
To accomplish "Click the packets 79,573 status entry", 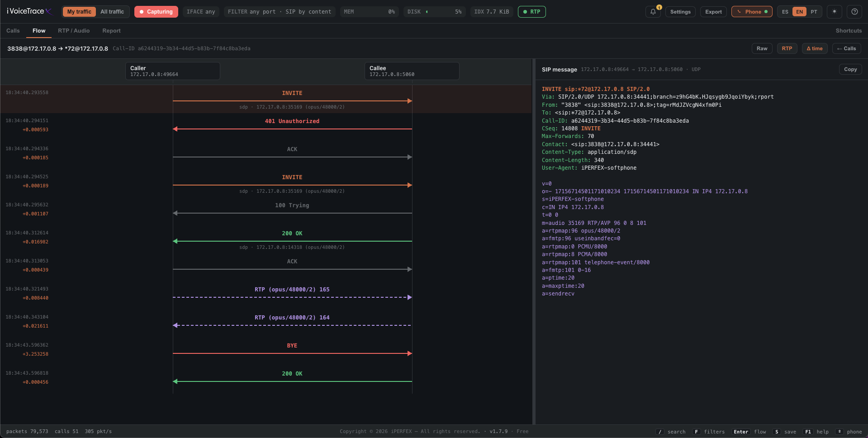I will 27,432.
